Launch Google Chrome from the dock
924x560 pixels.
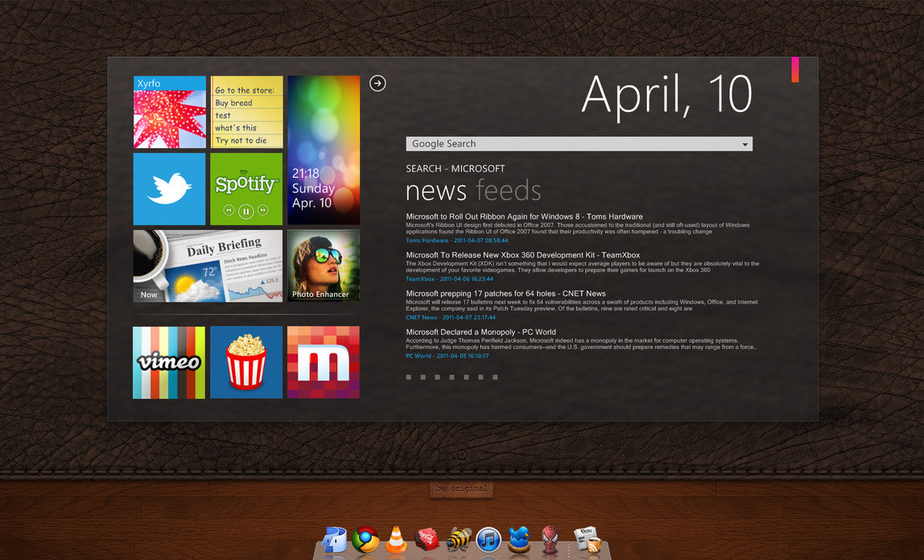point(365,539)
